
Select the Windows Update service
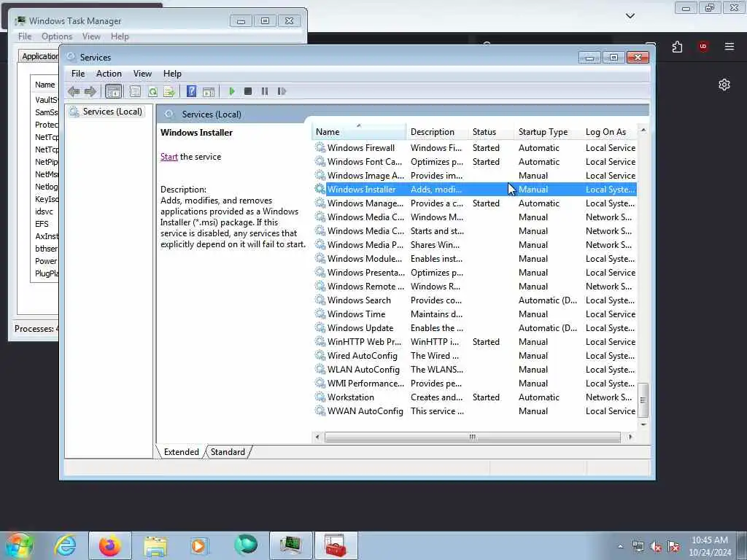tap(475, 328)
